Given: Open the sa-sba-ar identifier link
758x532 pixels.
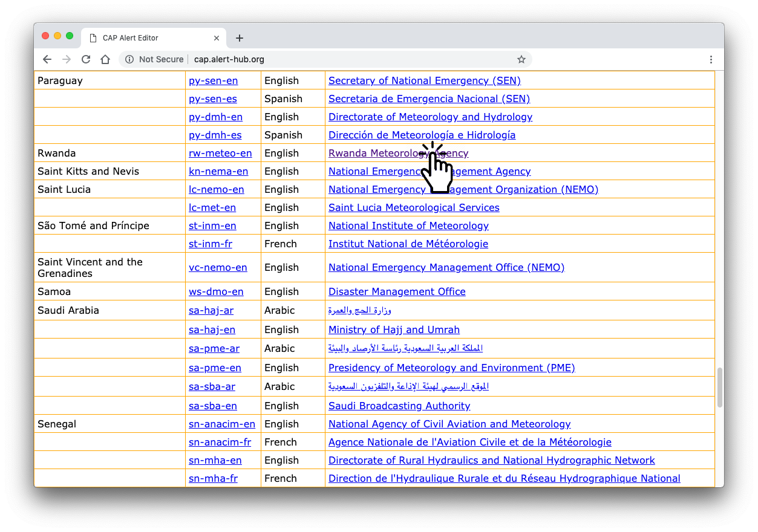Looking at the screenshot, I should pyautogui.click(x=212, y=386).
